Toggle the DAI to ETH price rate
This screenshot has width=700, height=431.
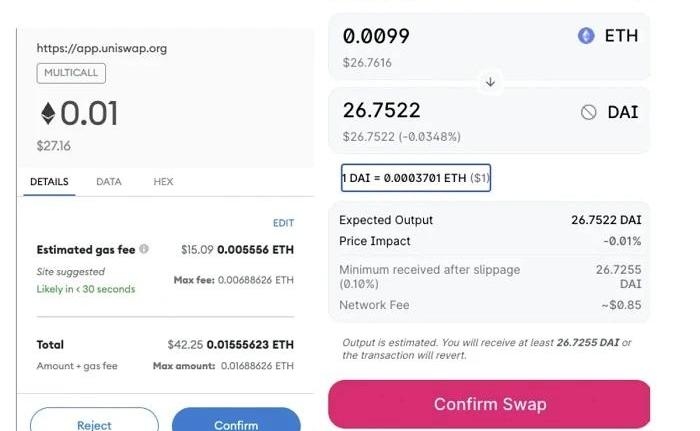[416, 178]
